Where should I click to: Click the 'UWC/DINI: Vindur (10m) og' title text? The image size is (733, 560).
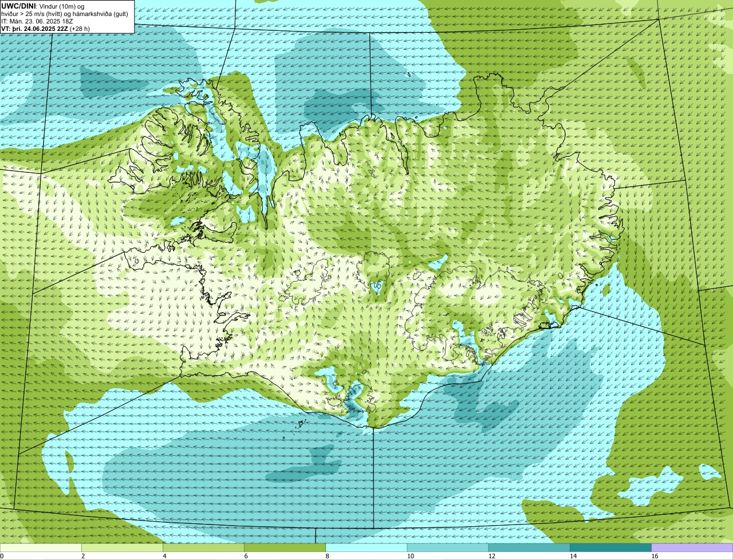(x=43, y=6)
